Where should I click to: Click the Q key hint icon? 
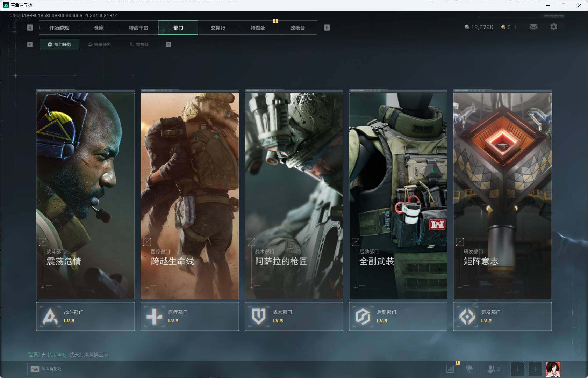point(30,28)
